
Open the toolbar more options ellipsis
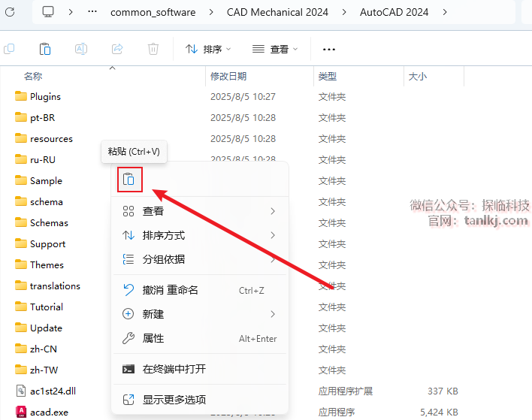[329, 50]
